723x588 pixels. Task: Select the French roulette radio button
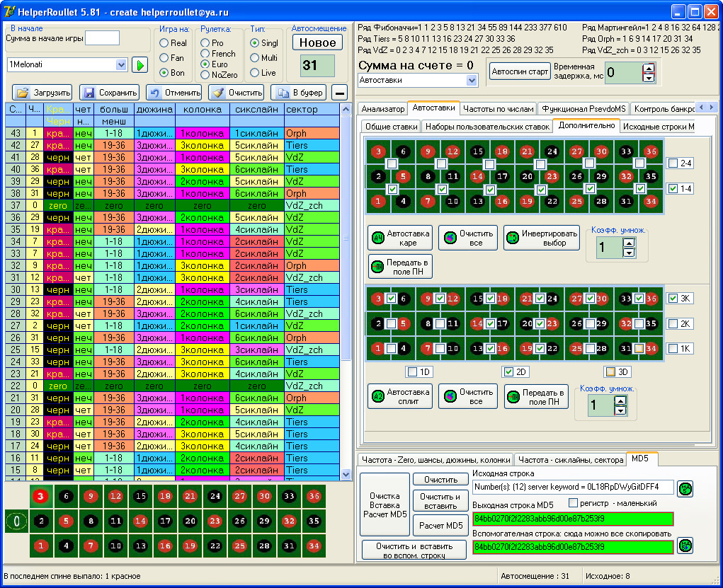205,54
